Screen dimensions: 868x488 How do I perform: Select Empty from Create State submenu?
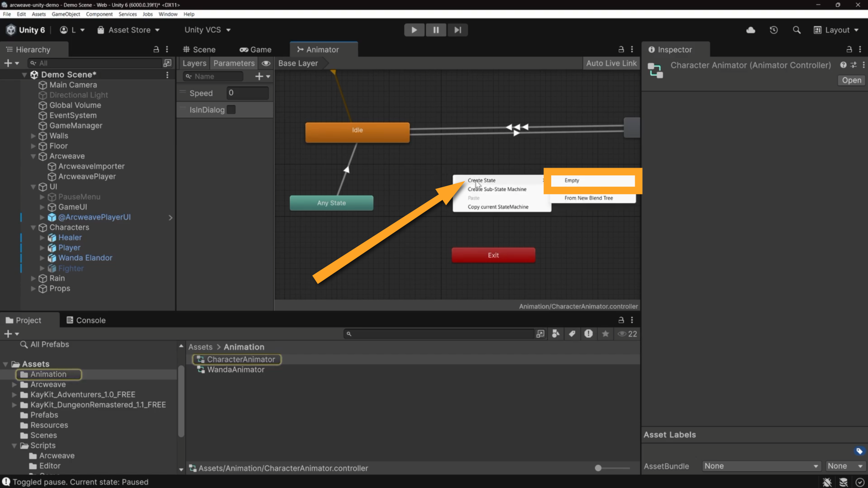coord(593,180)
